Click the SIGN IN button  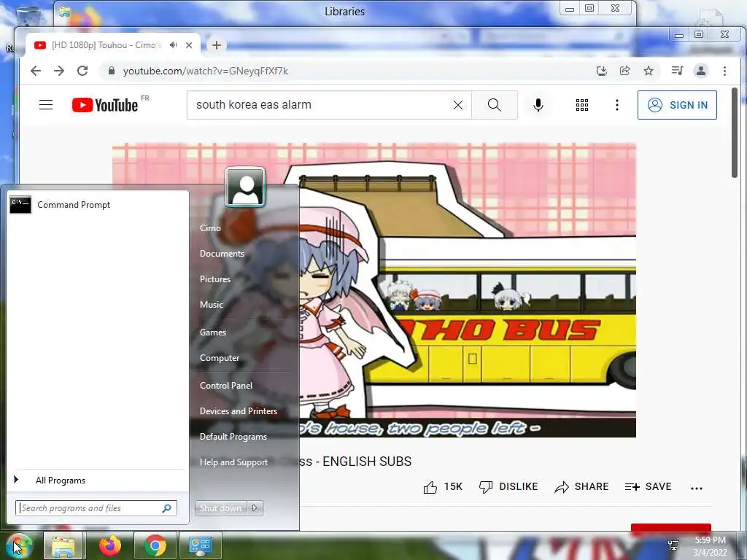677,105
